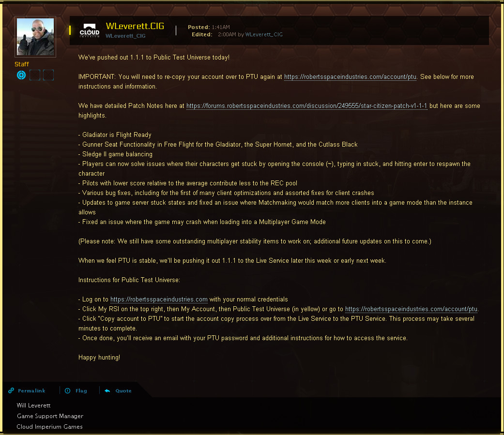
Task: Open WLeverett's profile avatar photo
Action: point(35,37)
